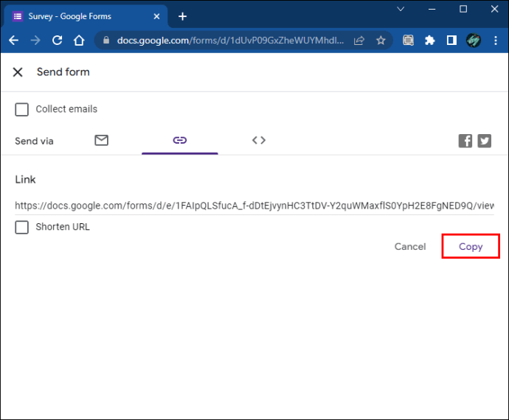The image size is (509, 420).
Task: Open the profile avatar menu
Action: 474,41
